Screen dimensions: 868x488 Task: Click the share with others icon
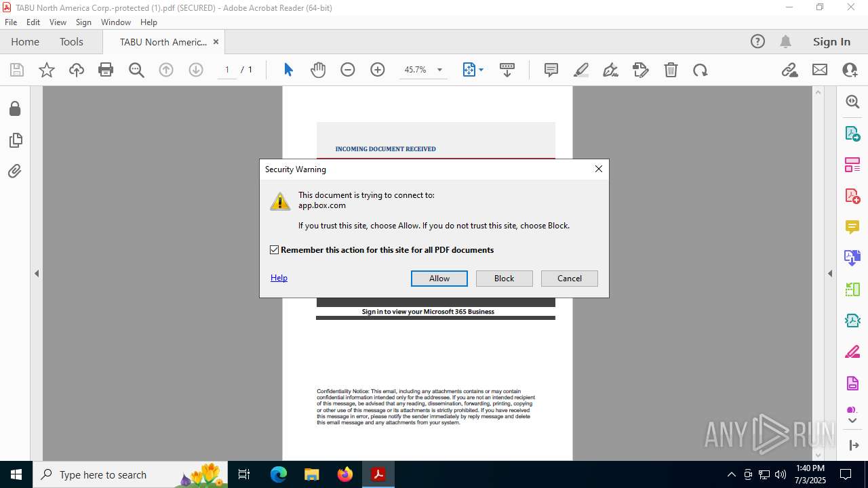tap(850, 70)
